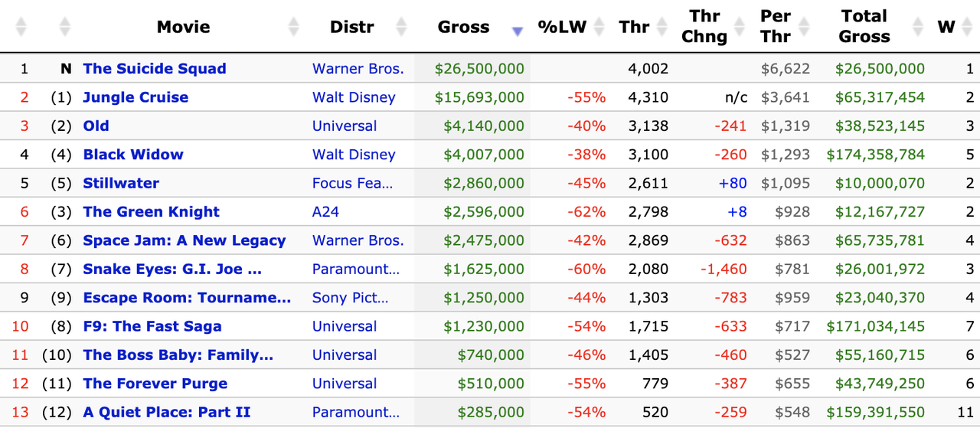Open the Old movie link
Image resolution: width=980 pixels, height=428 pixels.
96,126
